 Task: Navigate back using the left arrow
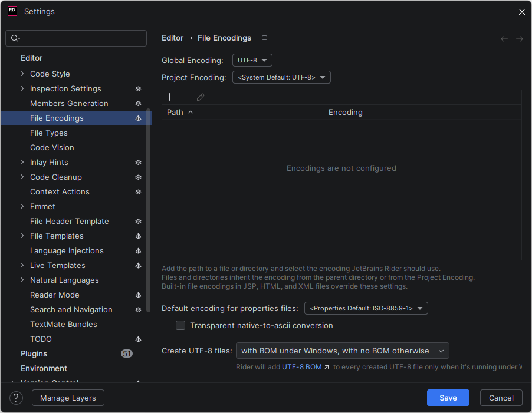(x=504, y=38)
